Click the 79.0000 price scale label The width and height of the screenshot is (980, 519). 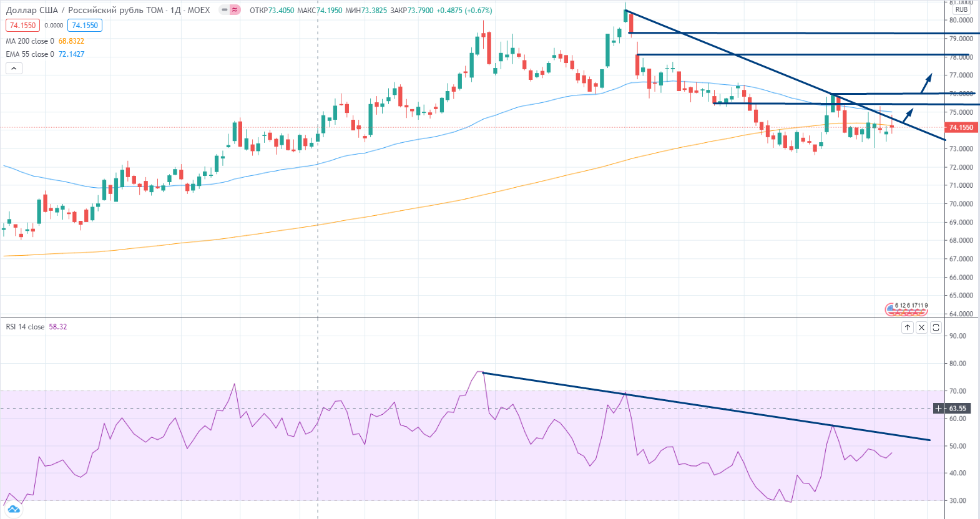[x=961, y=39]
